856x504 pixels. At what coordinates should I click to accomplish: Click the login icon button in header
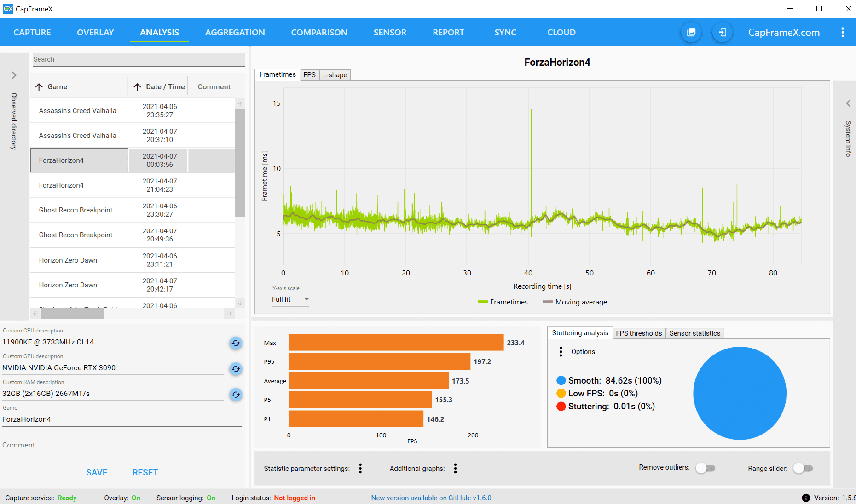click(723, 32)
